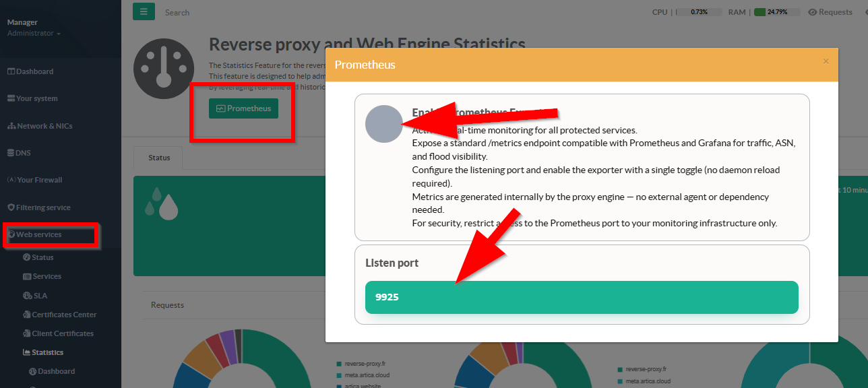
Task: Open Your system in sidebar
Action: click(36, 98)
